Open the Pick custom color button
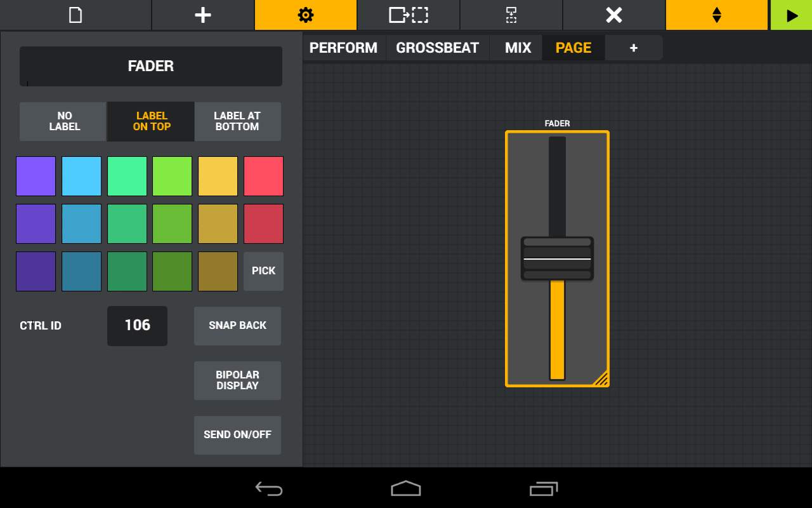This screenshot has height=508, width=812. coord(263,271)
